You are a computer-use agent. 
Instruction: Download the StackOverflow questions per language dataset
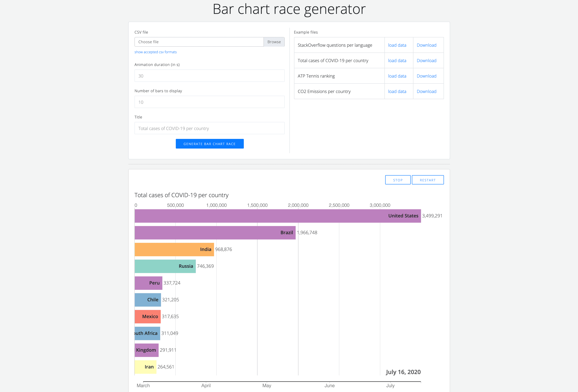pyautogui.click(x=426, y=45)
